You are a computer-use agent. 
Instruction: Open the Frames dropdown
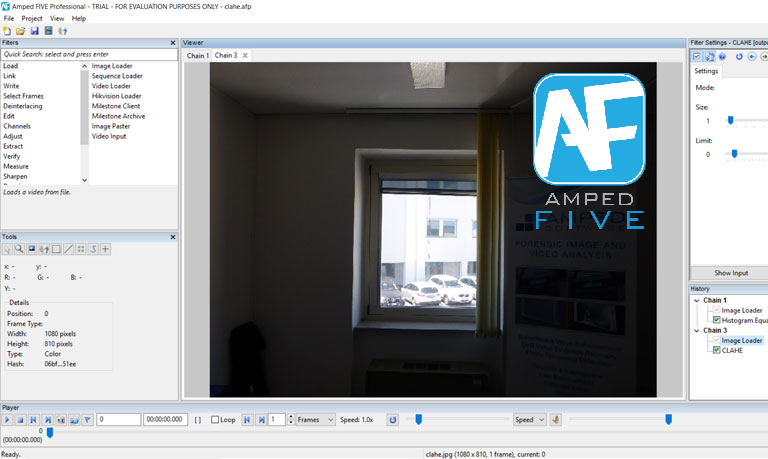[x=315, y=420]
